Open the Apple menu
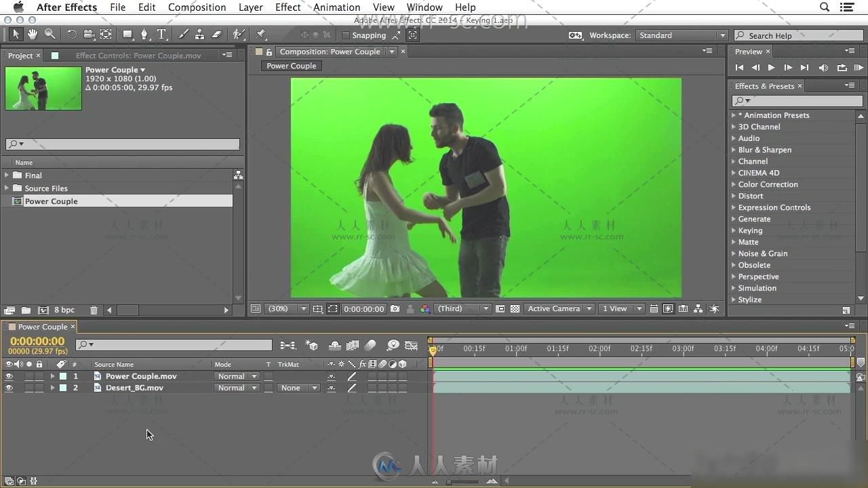This screenshot has height=488, width=868. pyautogui.click(x=18, y=7)
